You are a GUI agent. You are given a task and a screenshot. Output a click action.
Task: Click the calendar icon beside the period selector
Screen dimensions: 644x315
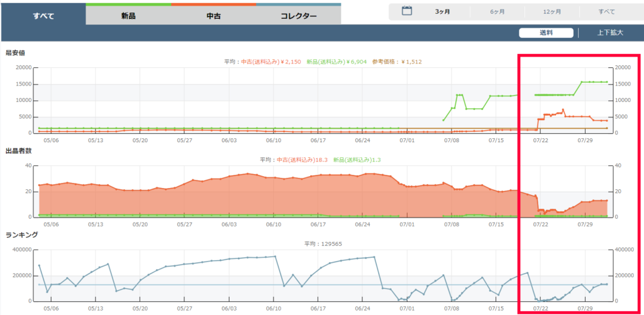point(407,11)
